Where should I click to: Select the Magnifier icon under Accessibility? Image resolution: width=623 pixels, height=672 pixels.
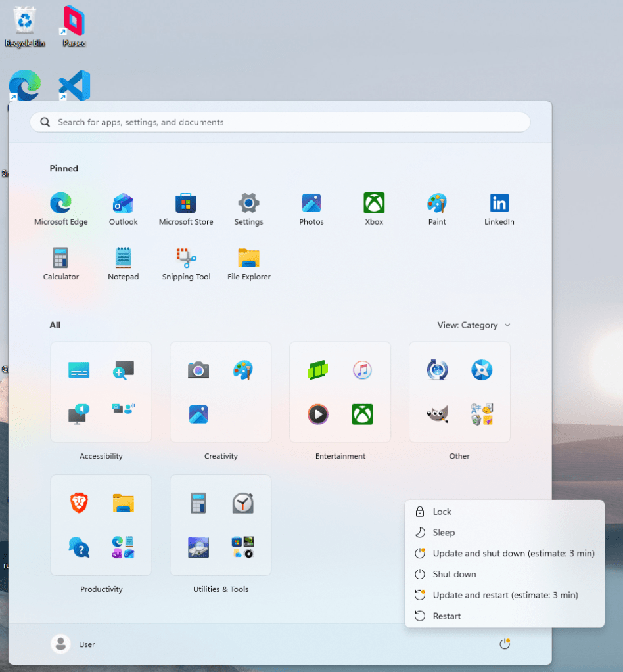click(x=123, y=370)
